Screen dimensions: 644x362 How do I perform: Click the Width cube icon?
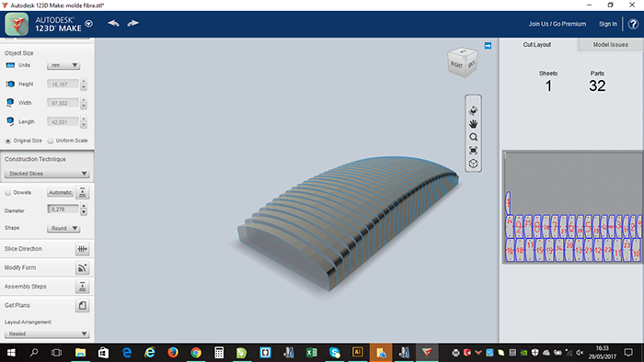(10, 103)
